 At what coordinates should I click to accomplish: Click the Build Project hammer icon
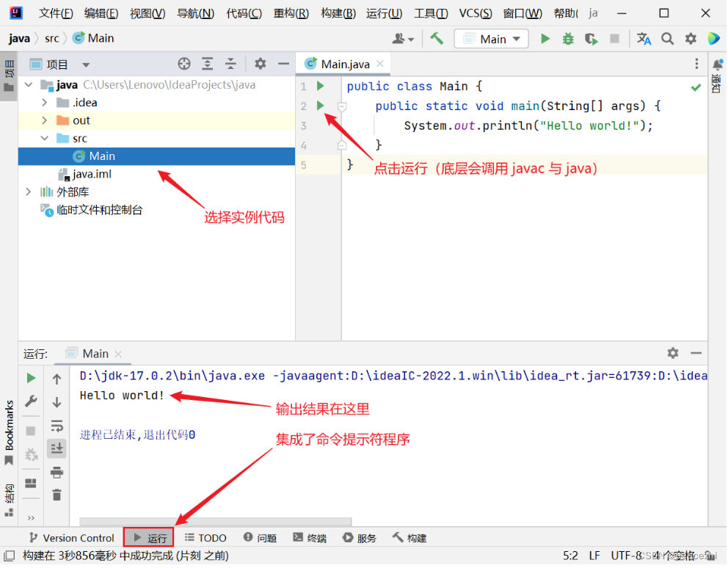(x=437, y=39)
